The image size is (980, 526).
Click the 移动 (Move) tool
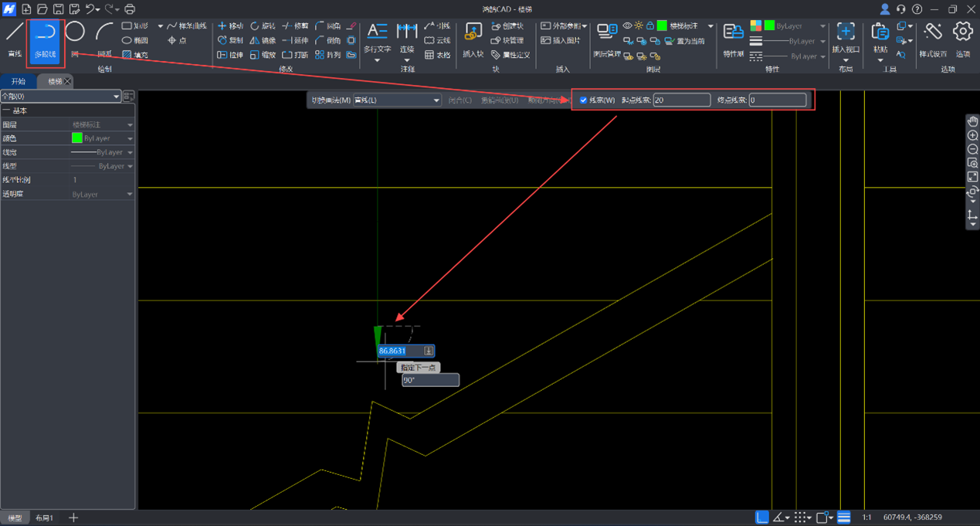point(230,26)
